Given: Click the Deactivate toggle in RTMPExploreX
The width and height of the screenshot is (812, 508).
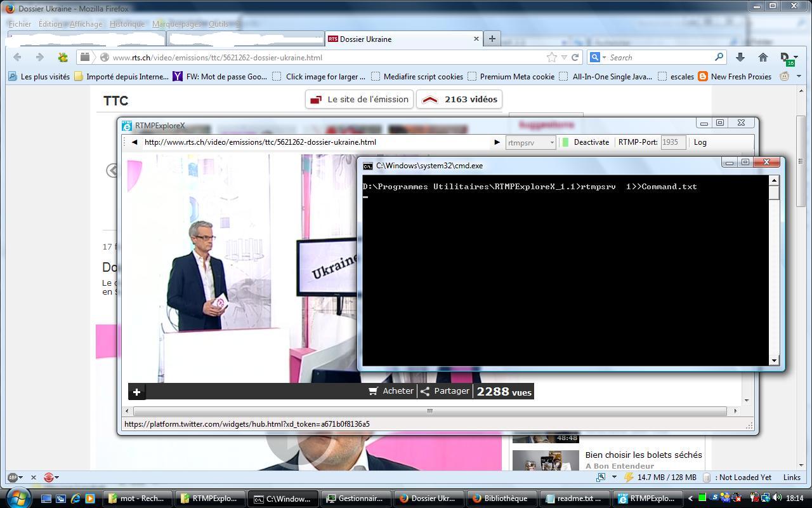Looking at the screenshot, I should pyautogui.click(x=586, y=142).
